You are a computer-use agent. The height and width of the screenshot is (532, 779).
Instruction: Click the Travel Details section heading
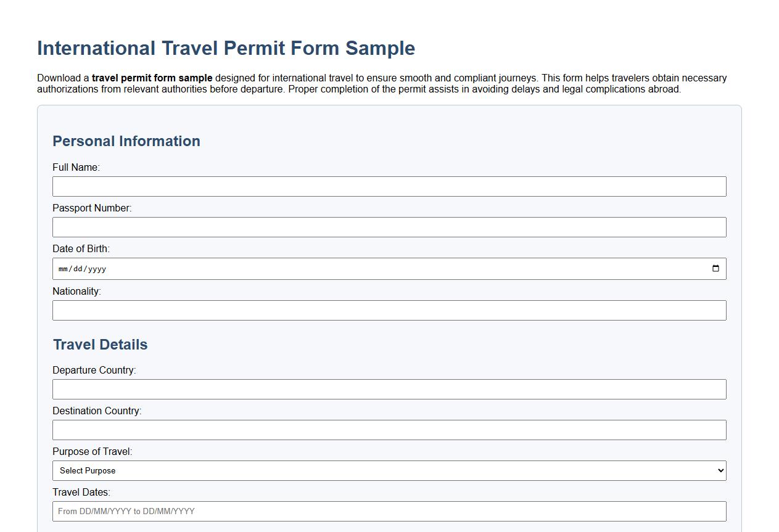(100, 345)
